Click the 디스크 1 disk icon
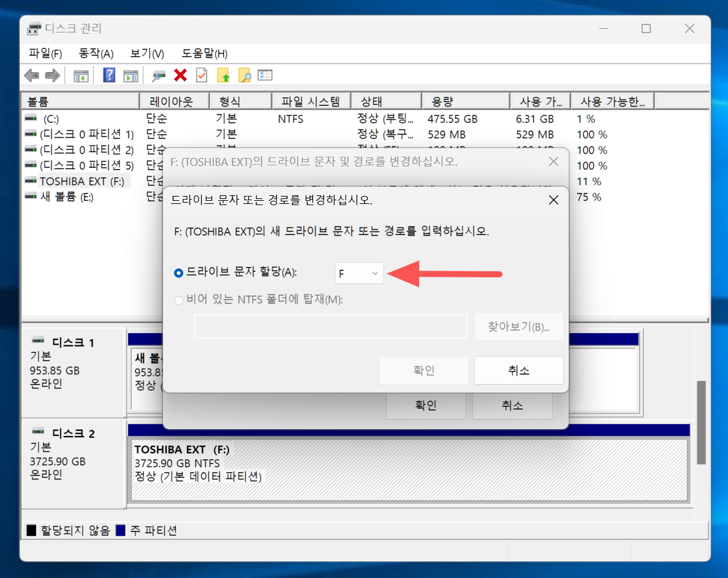This screenshot has height=578, width=728. 38,341
